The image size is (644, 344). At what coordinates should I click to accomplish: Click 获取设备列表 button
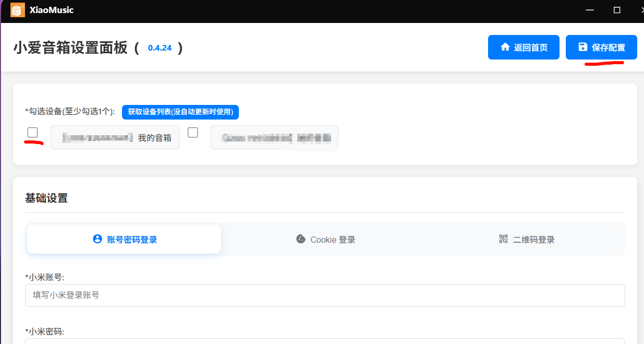pos(180,112)
